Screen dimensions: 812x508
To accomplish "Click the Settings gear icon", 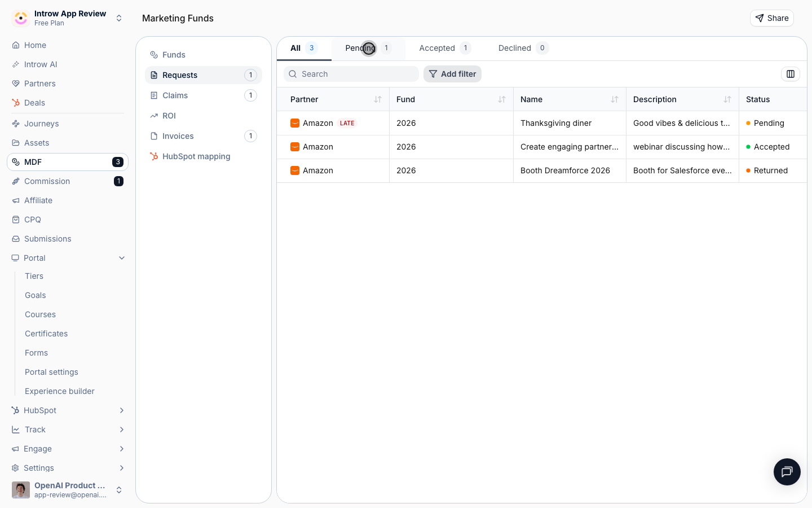I will click(x=16, y=468).
